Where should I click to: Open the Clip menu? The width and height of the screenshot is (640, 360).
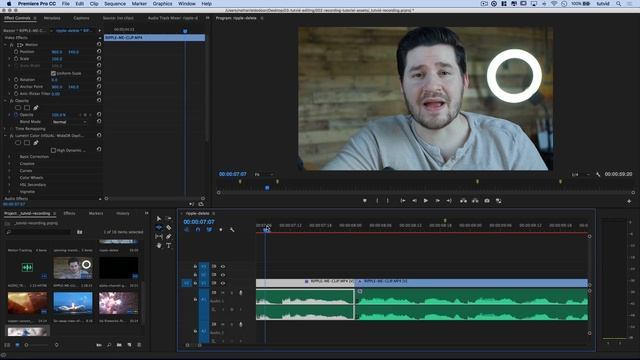pyautogui.click(x=94, y=4)
